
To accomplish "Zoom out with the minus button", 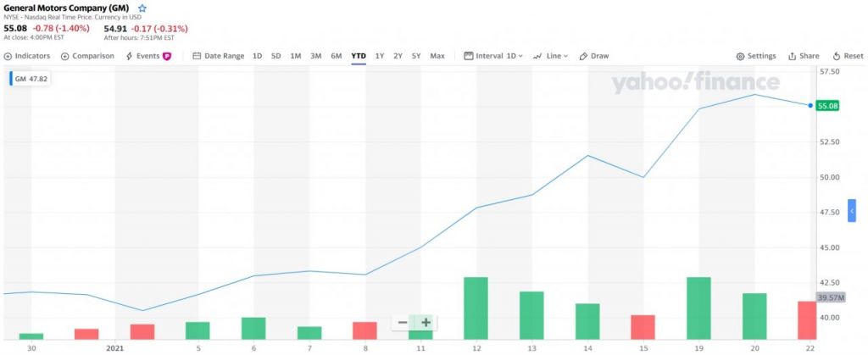I will pos(402,322).
